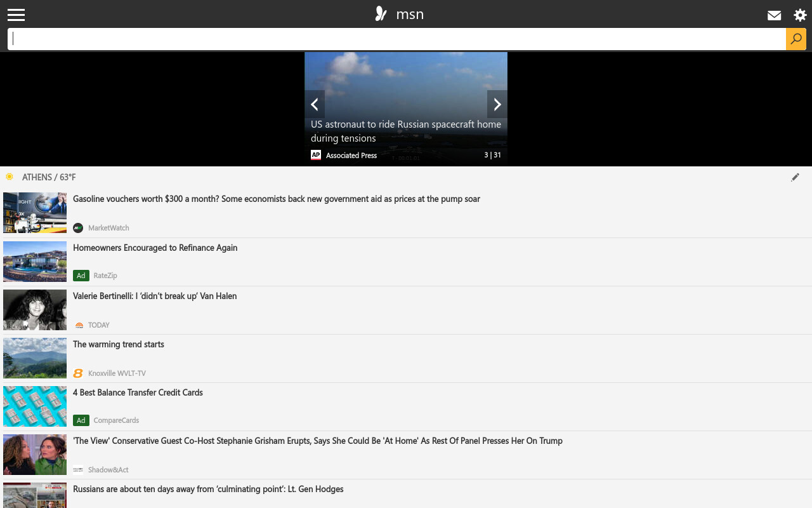Click the Ad badge beside RateZip
This screenshot has width=812, height=508.
(x=81, y=276)
